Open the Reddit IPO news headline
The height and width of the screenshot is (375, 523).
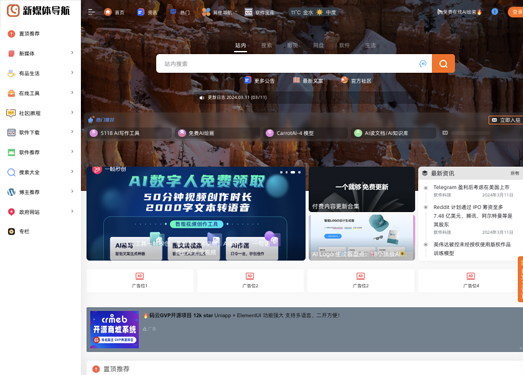473,216
